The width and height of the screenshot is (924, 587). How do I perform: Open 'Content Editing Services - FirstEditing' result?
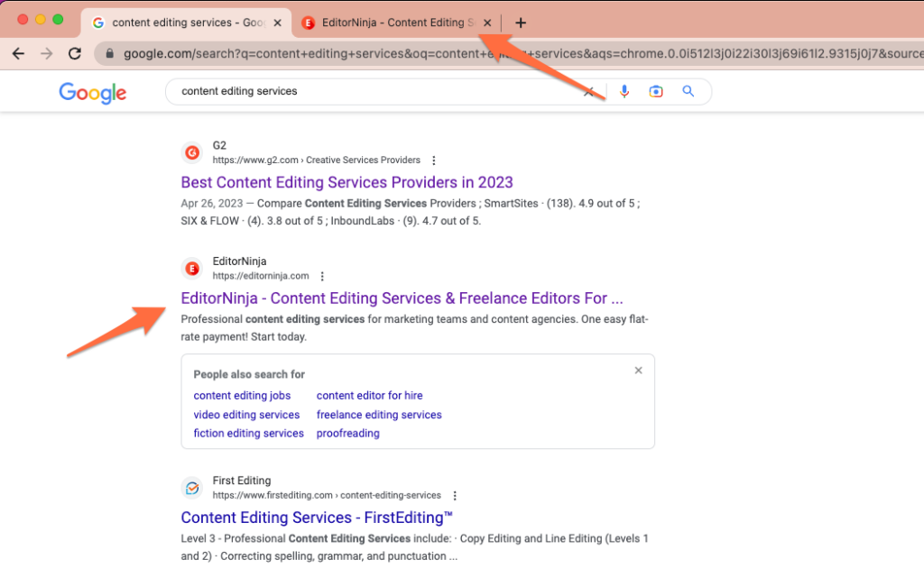(317, 518)
